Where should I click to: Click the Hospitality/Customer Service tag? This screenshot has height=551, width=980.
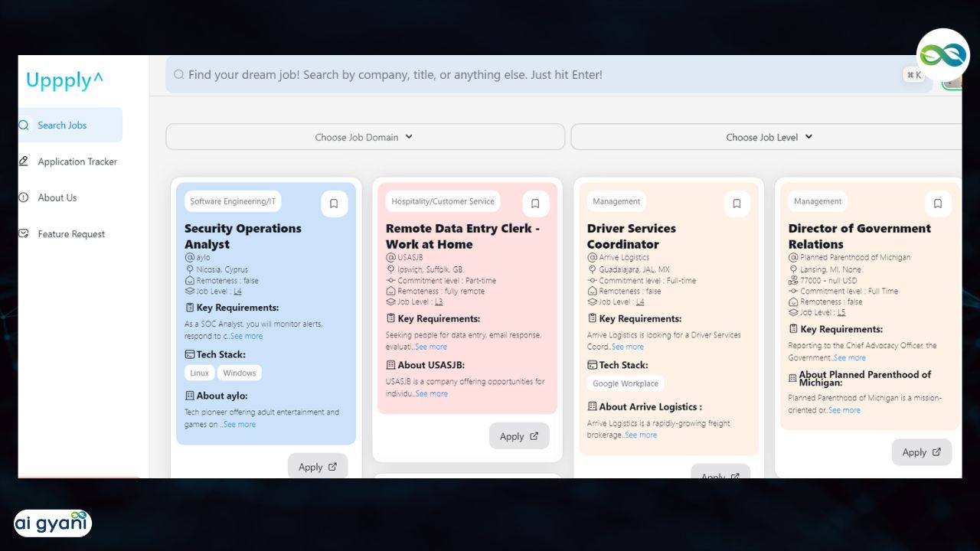pyautogui.click(x=443, y=201)
